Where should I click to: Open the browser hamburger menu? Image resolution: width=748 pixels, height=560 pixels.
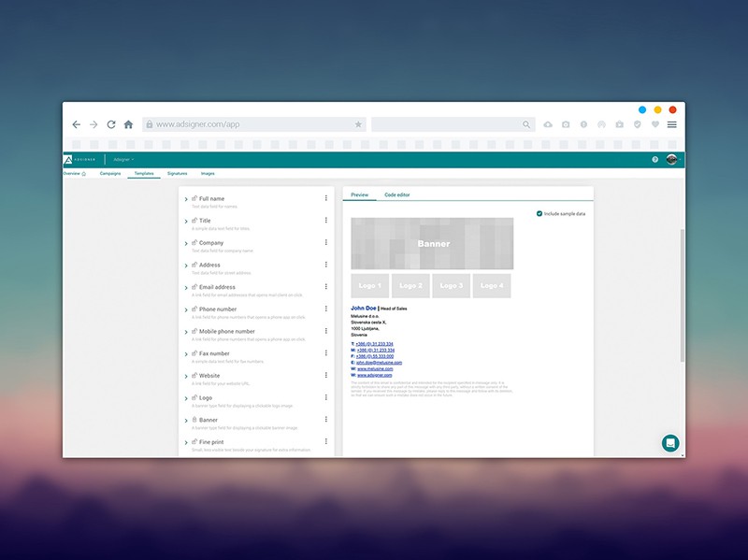671,124
